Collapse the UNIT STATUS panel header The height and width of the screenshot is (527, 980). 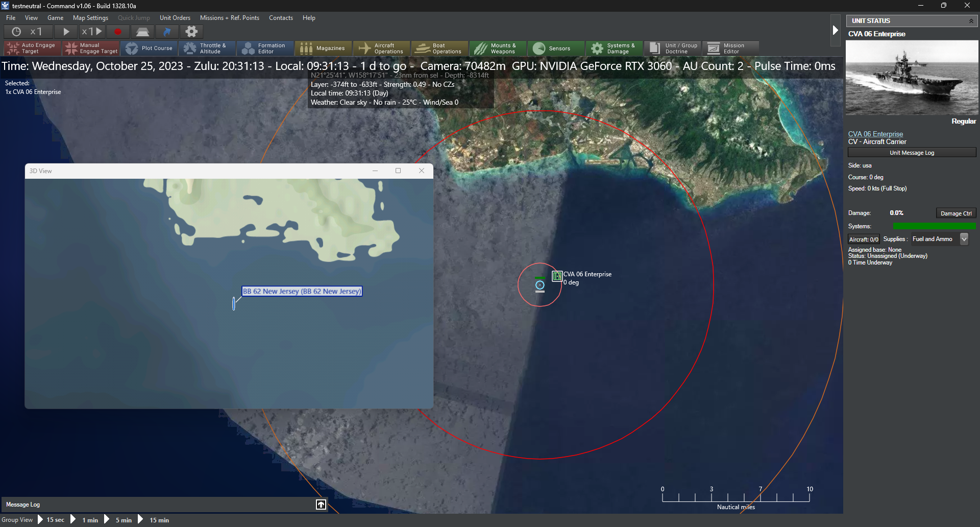pyautogui.click(x=971, y=21)
